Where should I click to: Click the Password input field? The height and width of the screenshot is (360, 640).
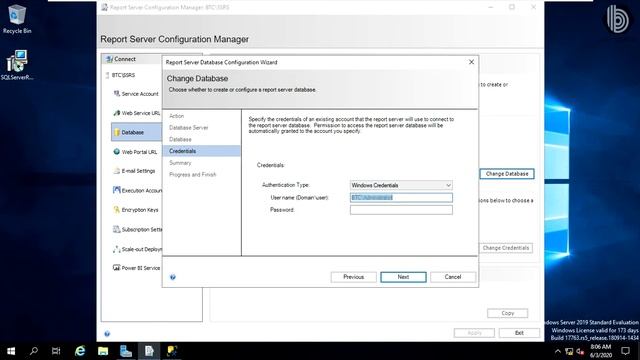pos(401,210)
